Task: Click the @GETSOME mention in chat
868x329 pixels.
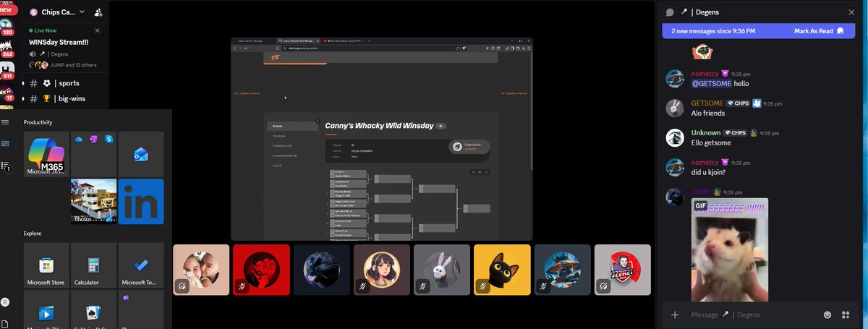Action: click(710, 84)
